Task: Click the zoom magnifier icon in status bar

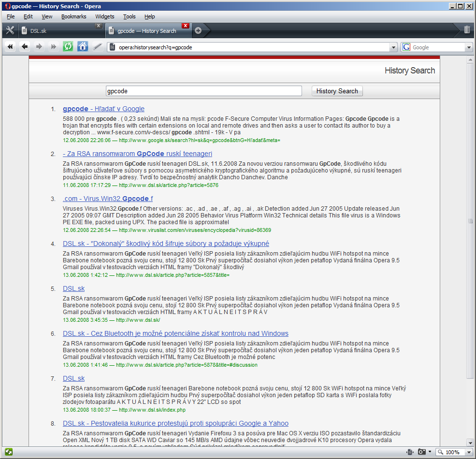Action: pos(441,452)
